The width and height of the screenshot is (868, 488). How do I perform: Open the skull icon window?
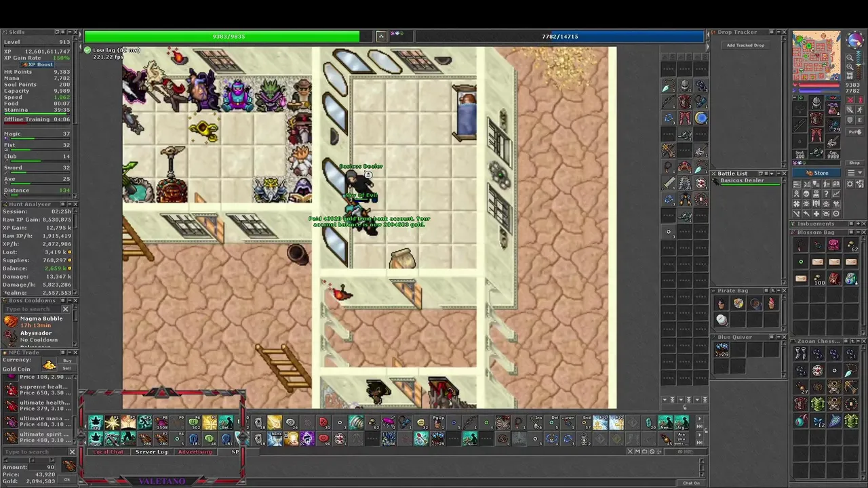806,194
